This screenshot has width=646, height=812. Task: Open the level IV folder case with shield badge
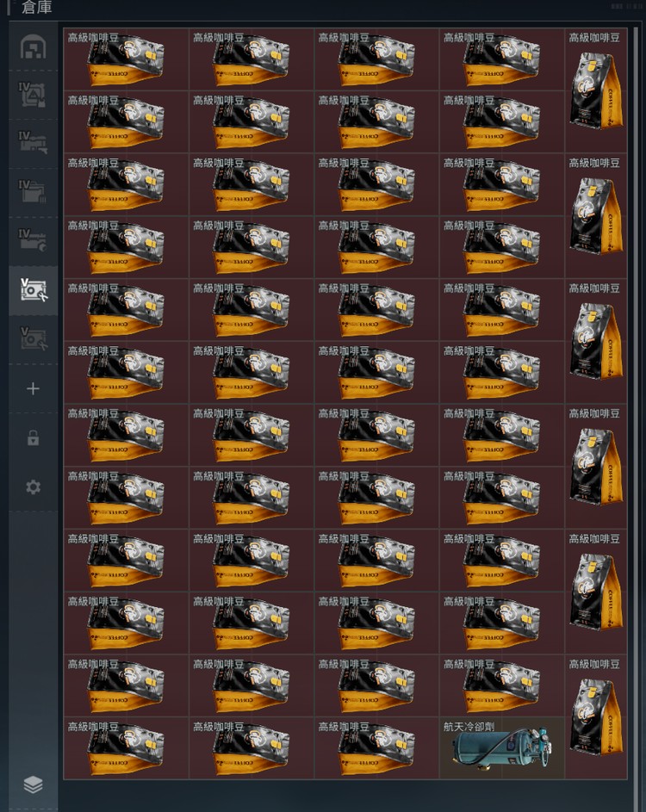tap(33, 240)
